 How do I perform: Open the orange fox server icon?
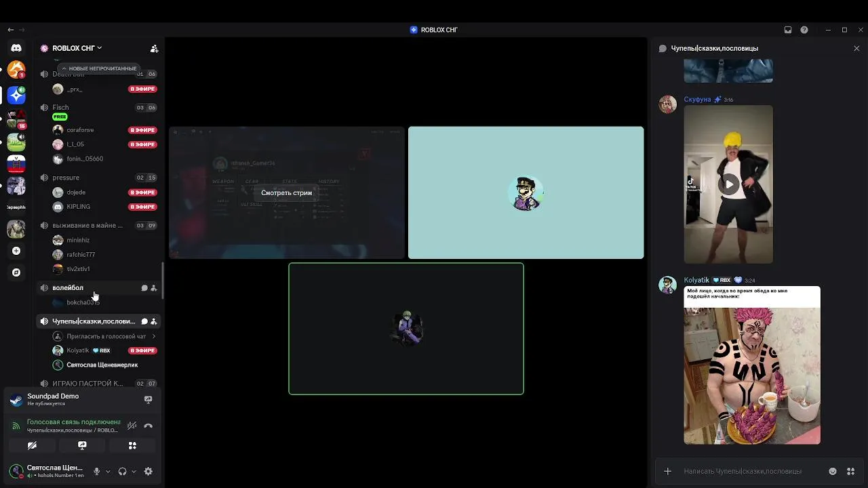click(16, 69)
